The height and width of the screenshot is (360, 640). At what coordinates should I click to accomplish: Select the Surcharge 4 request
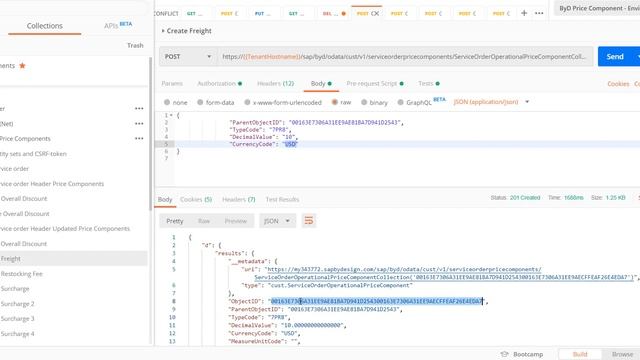(17, 334)
